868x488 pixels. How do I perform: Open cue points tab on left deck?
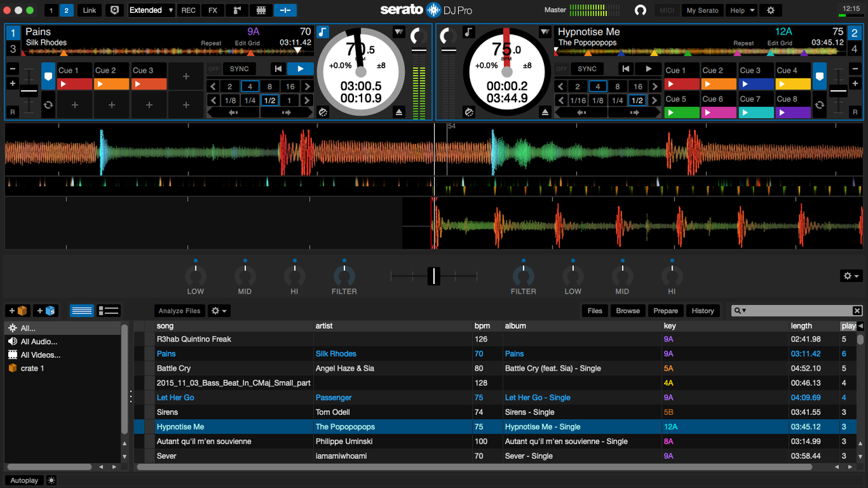point(48,77)
